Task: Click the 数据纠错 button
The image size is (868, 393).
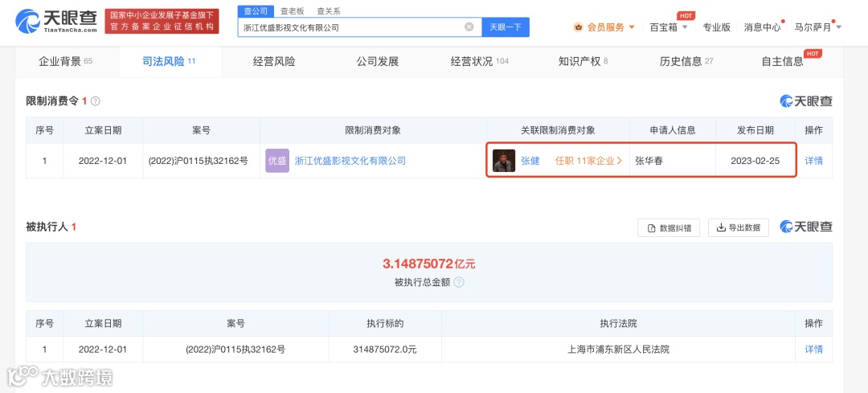Action: 669,227
